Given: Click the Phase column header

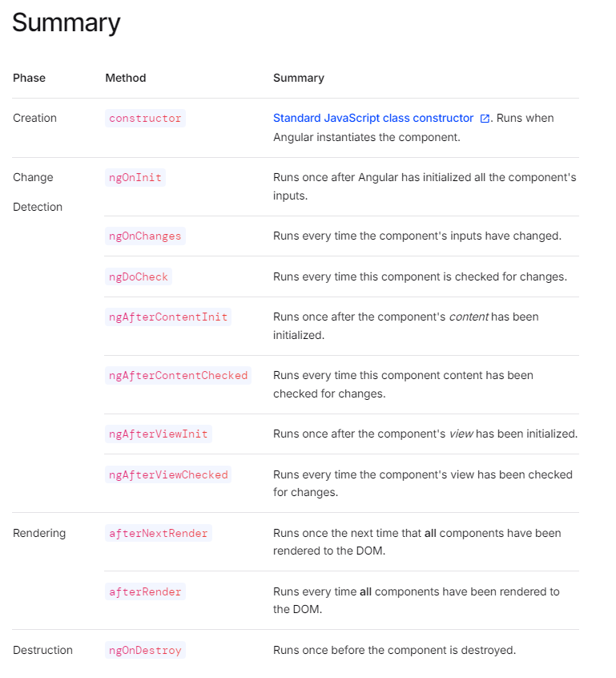Looking at the screenshot, I should click(30, 78).
